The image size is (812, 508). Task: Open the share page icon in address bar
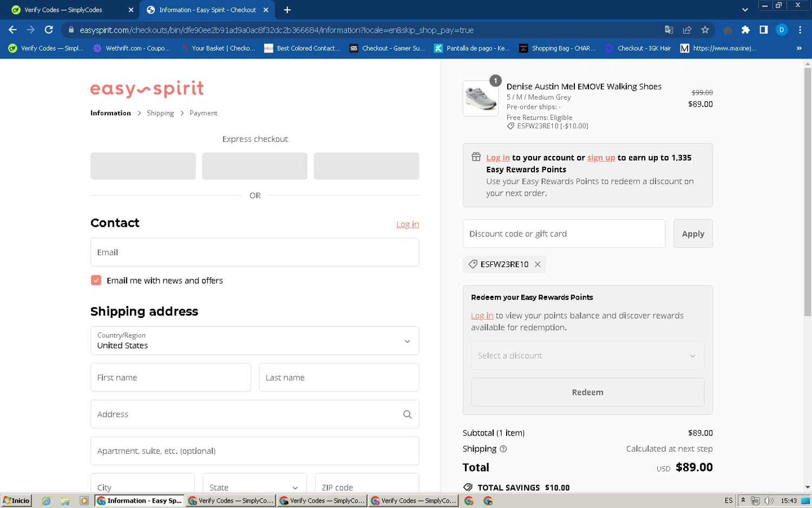(687, 30)
